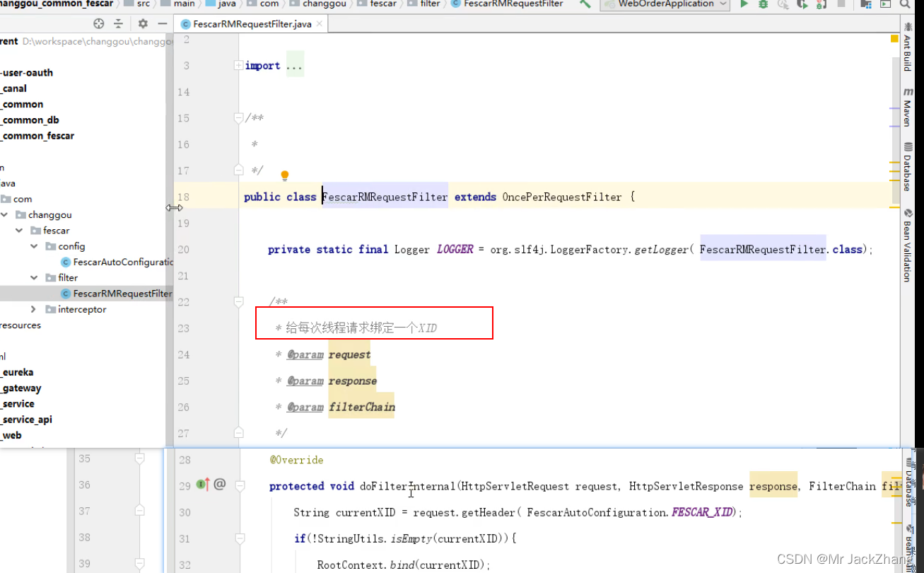Collapse the method Javadoc at line 22
This screenshot has height=573, width=924.
(238, 301)
